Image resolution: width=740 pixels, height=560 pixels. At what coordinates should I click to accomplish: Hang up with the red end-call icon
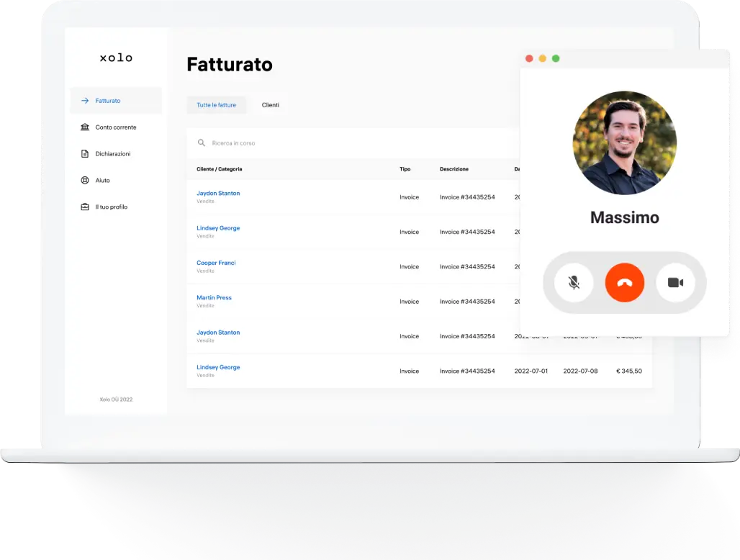coord(625,283)
